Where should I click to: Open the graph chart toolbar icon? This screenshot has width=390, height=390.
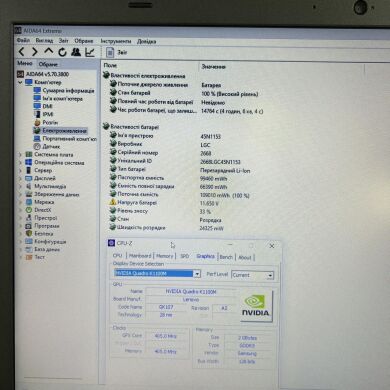90,52
